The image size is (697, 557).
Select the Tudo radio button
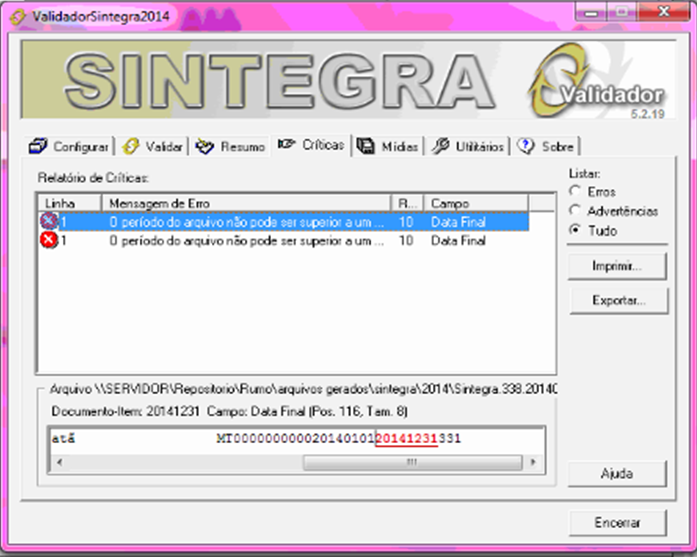575,230
